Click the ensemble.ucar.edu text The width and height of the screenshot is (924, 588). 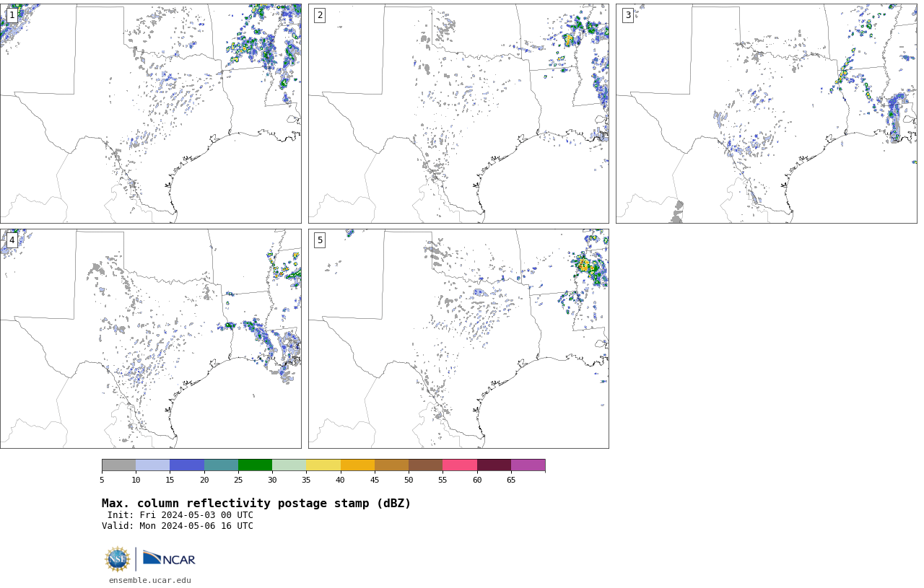pyautogui.click(x=150, y=580)
